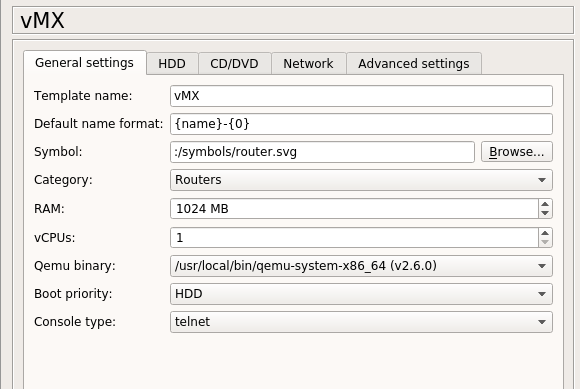Switch to the HDD tab
Viewport: 580px width, 389px height.
coord(172,64)
